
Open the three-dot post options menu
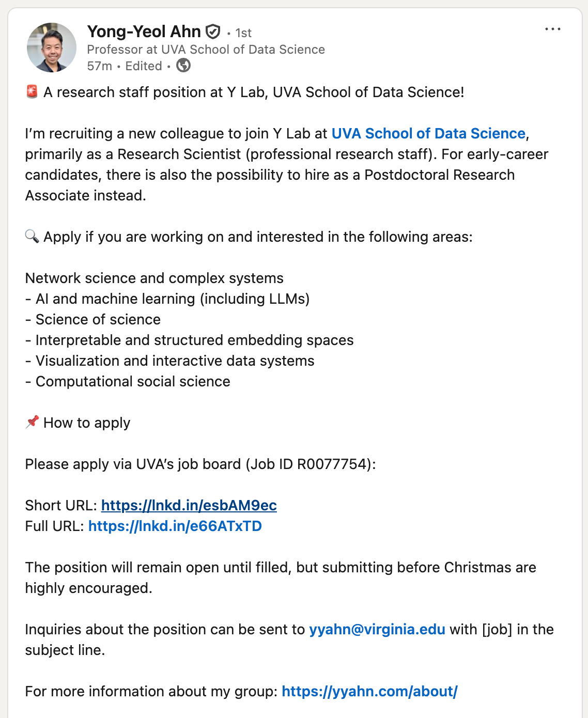click(x=552, y=29)
